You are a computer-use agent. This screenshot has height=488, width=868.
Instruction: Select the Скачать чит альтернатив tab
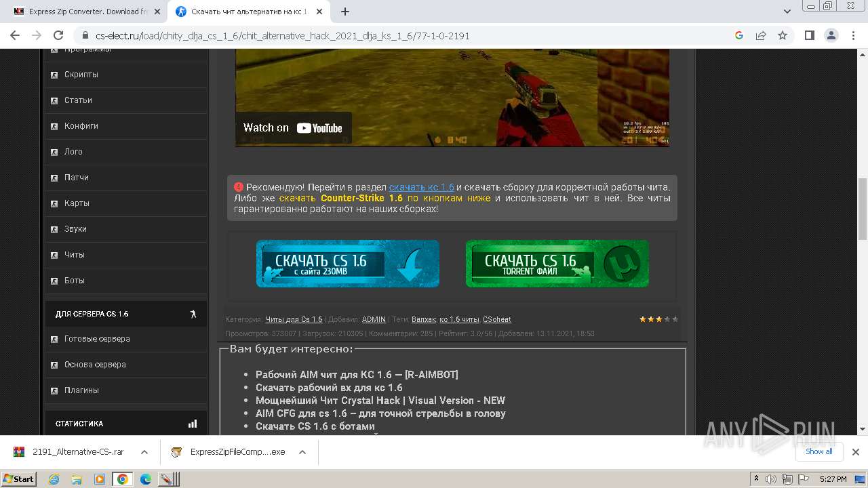pos(248,12)
